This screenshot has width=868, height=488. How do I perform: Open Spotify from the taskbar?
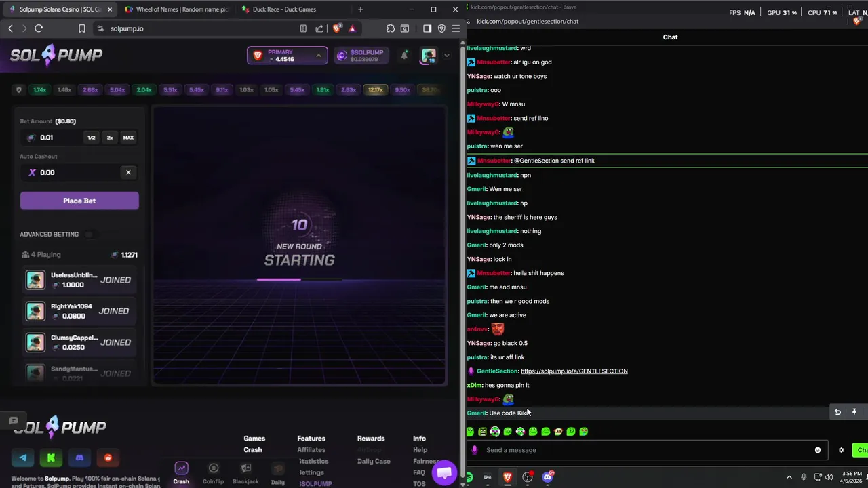tap(468, 477)
